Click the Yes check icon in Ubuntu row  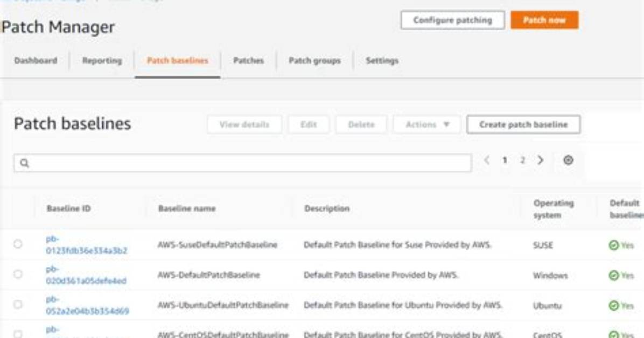coord(614,306)
